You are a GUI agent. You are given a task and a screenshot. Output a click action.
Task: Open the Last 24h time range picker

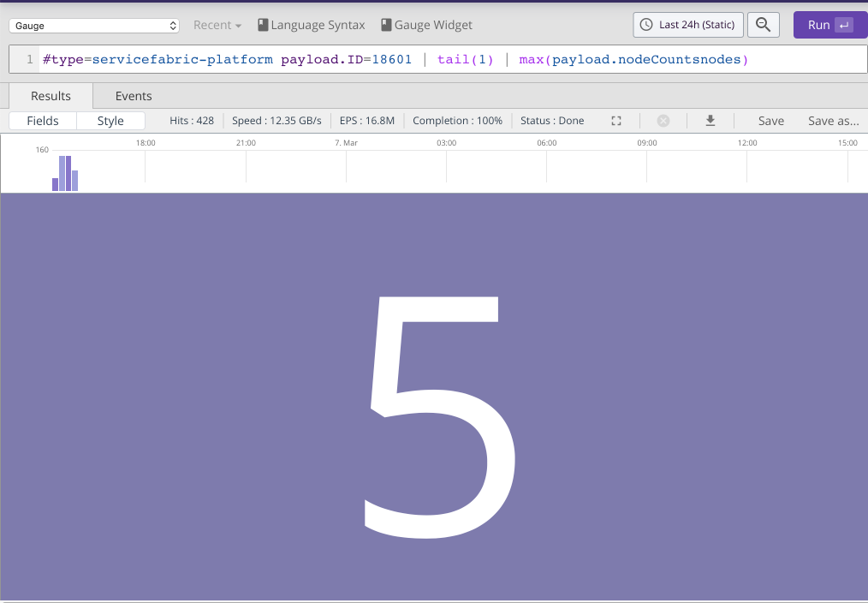[x=688, y=25]
